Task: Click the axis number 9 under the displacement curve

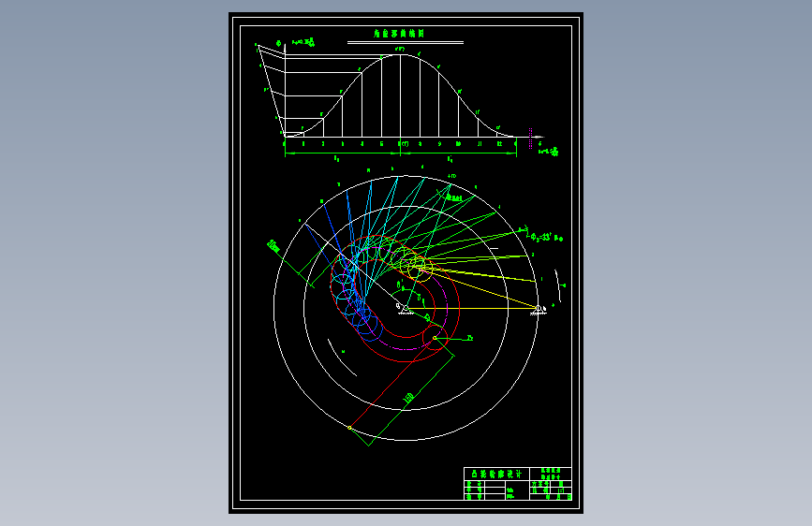Action: pos(439,144)
